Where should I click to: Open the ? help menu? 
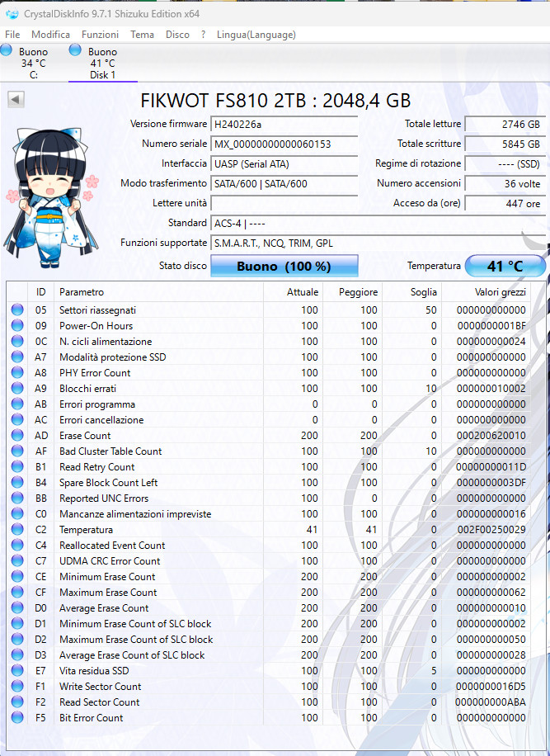click(x=203, y=35)
